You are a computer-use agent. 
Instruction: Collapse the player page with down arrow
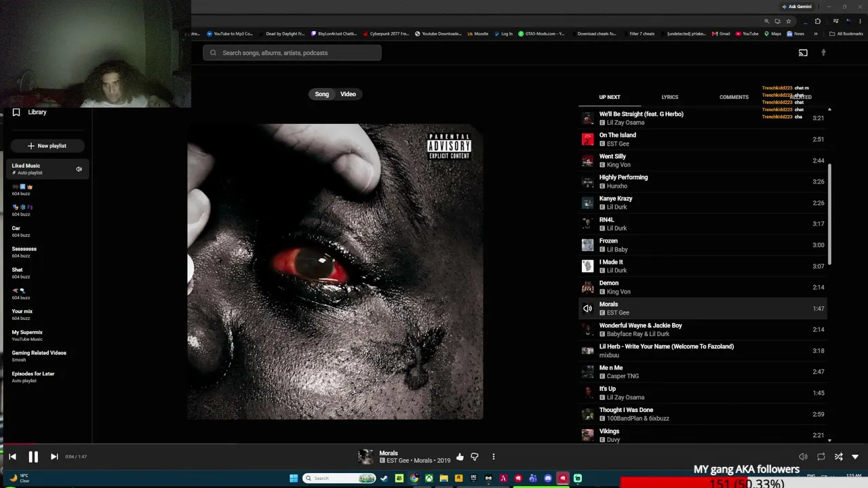click(855, 457)
